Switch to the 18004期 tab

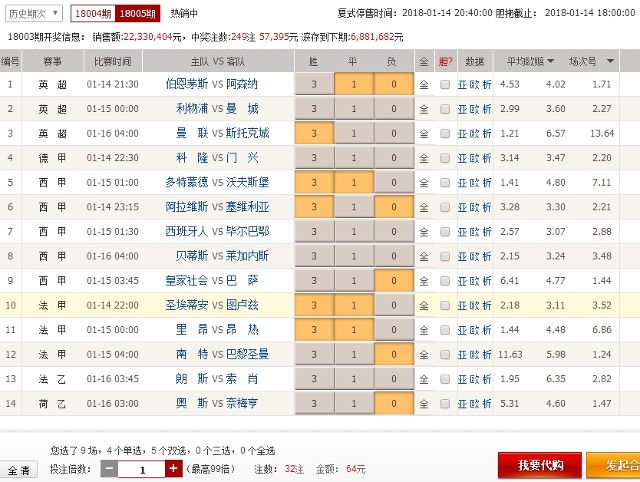click(x=93, y=13)
